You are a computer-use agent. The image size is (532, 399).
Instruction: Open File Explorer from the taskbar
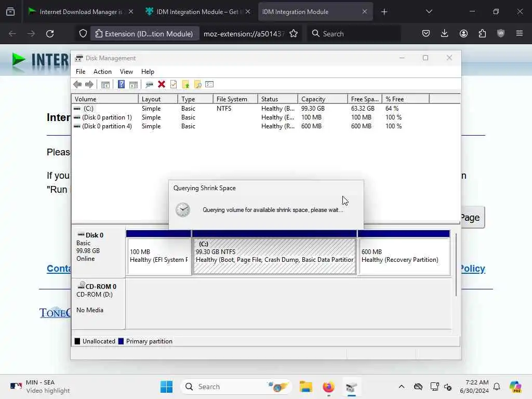point(305,387)
